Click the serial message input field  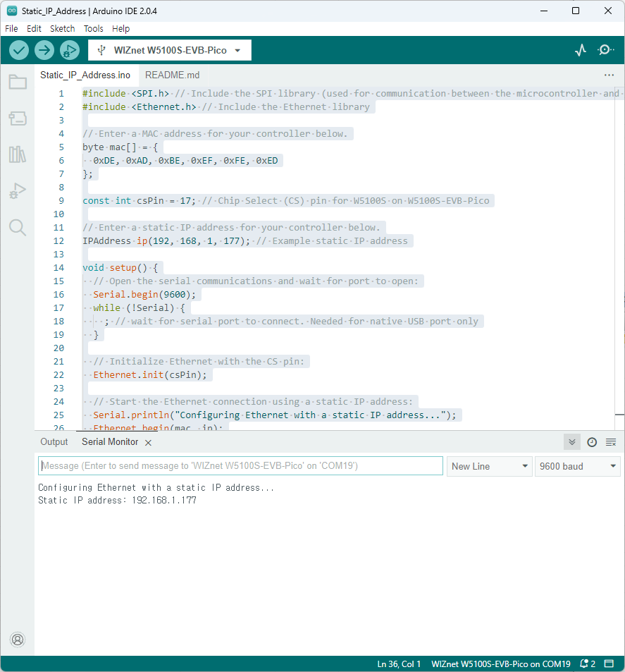point(240,465)
